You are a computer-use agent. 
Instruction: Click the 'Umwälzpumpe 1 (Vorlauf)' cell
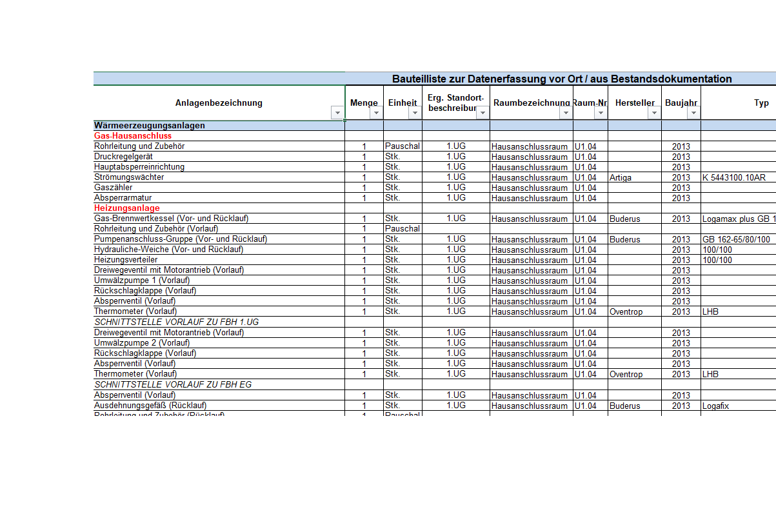coord(219,281)
